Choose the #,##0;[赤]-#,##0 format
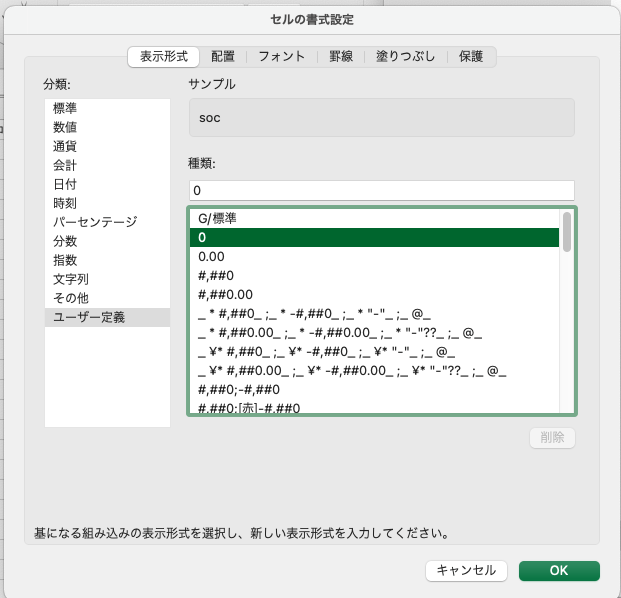 coord(374,407)
